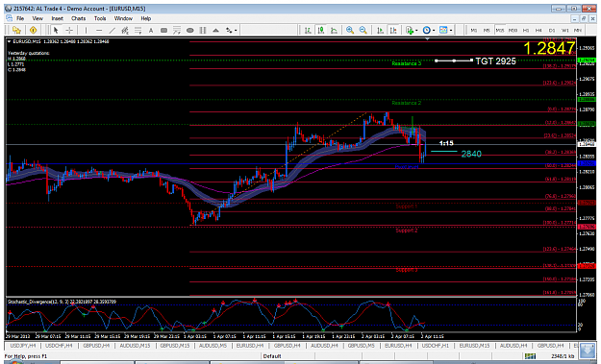Select the Fibonacci retracement tool
This screenshot has height=364, width=601.
coord(138,30)
